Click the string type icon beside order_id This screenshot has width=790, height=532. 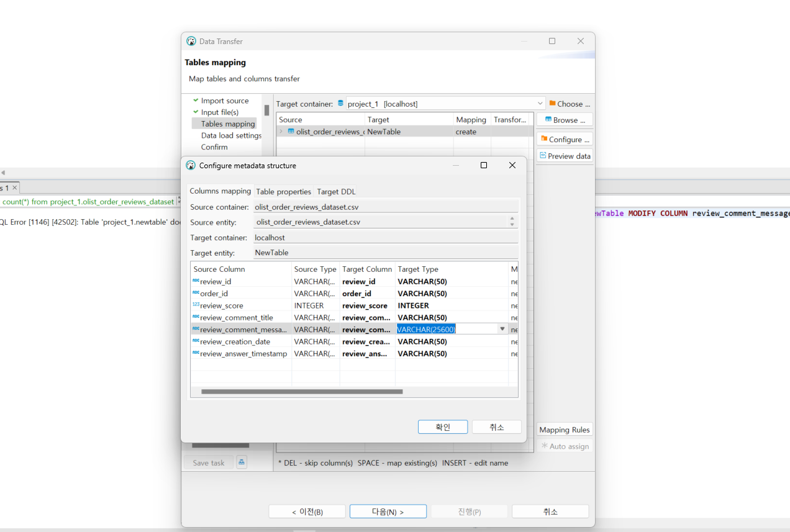(196, 293)
